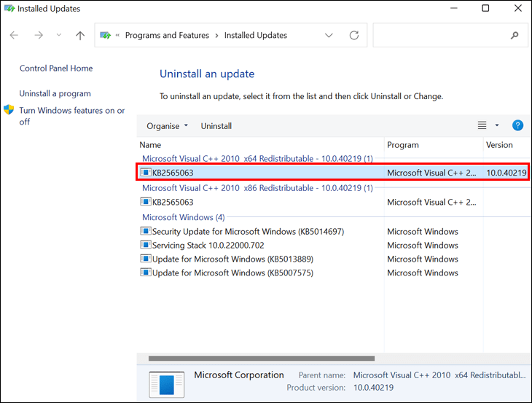Click the icon of x86 KB2565063 entry
This screenshot has width=532, height=403.
click(x=146, y=201)
